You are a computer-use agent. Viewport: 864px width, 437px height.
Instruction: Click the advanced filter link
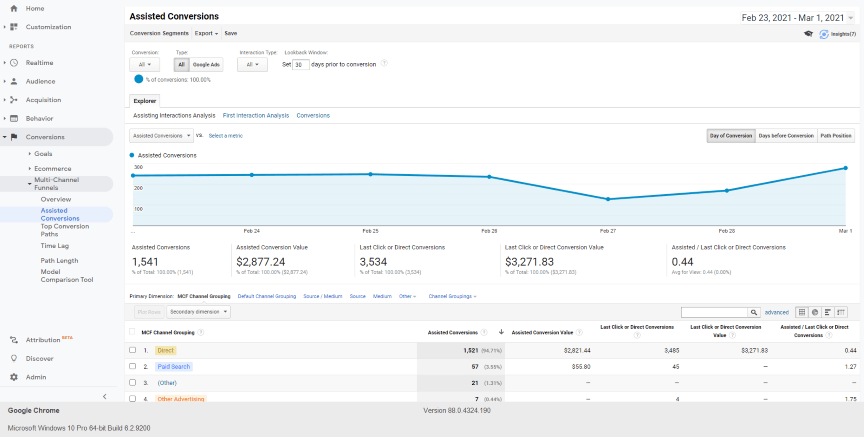pyautogui.click(x=776, y=312)
